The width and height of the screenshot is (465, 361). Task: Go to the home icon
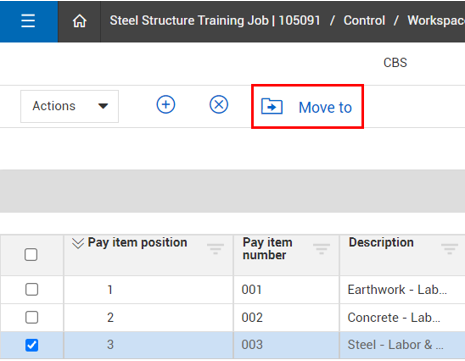[x=79, y=21]
